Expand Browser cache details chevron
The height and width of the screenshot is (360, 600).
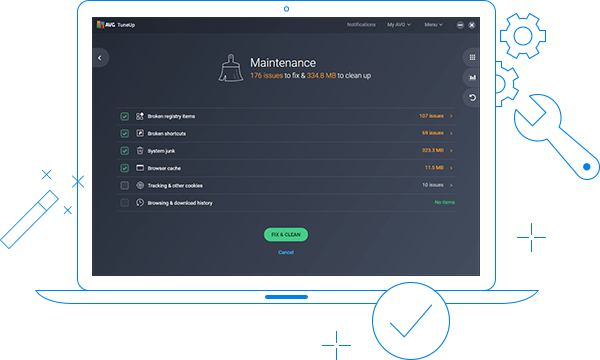pyautogui.click(x=451, y=168)
